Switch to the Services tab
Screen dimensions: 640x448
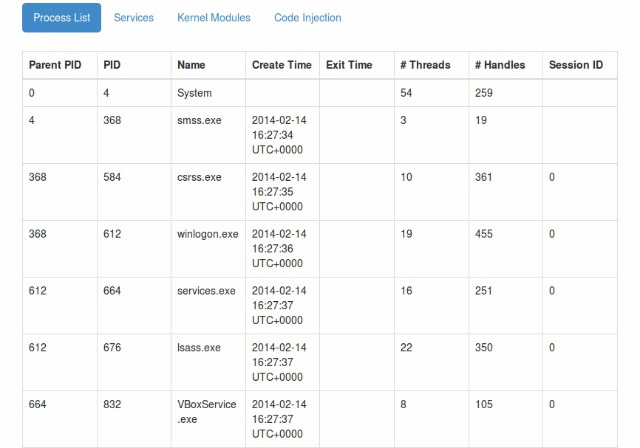133,18
